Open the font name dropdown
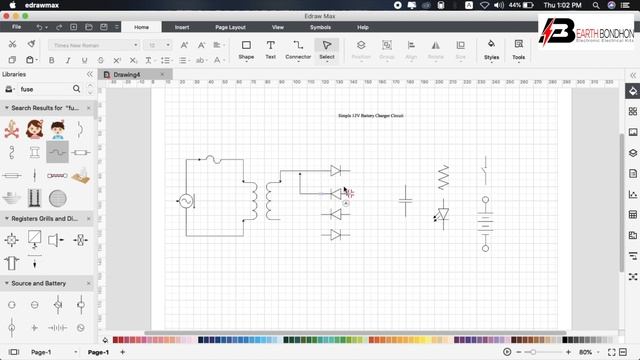 (136, 45)
